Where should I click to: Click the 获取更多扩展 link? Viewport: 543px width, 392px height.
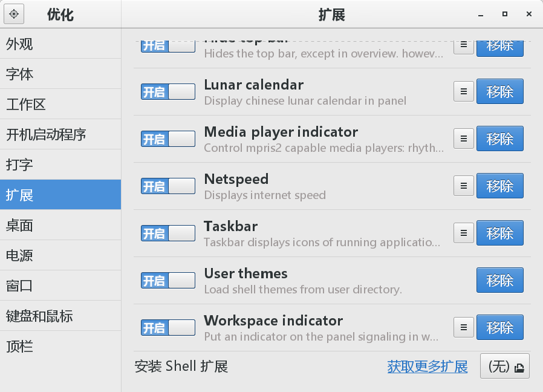click(428, 366)
